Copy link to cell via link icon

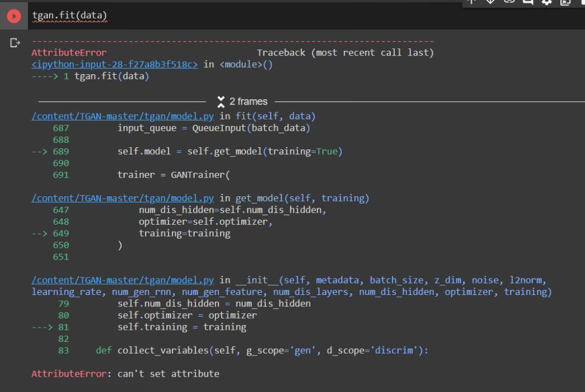pos(508,2)
